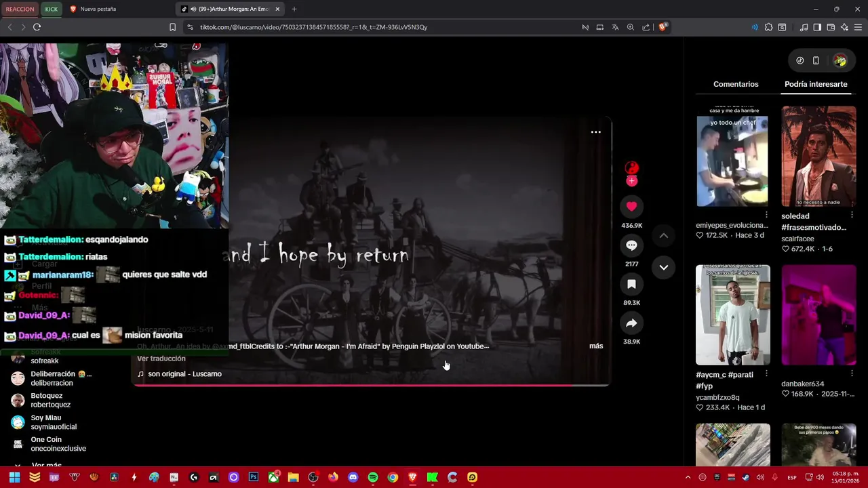Select the 'Podría interesarte' tab

[816, 84]
